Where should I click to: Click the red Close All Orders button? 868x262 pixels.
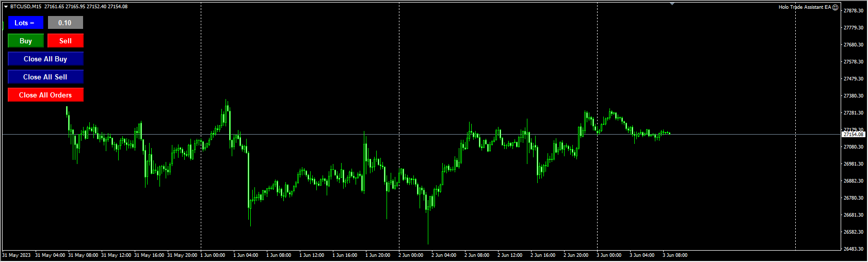tap(45, 95)
